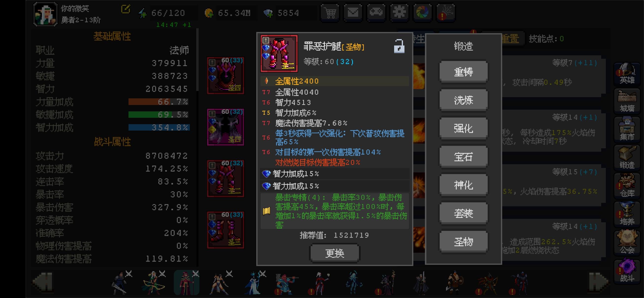Image resolution: width=644 pixels, height=298 pixels.
Task: Choose 宝石 in the forge menu
Action: [x=464, y=157]
